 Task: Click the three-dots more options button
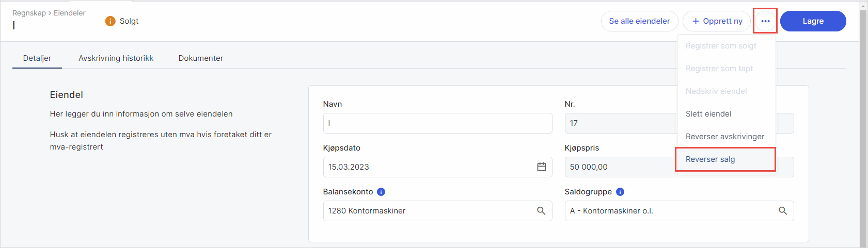click(x=765, y=21)
